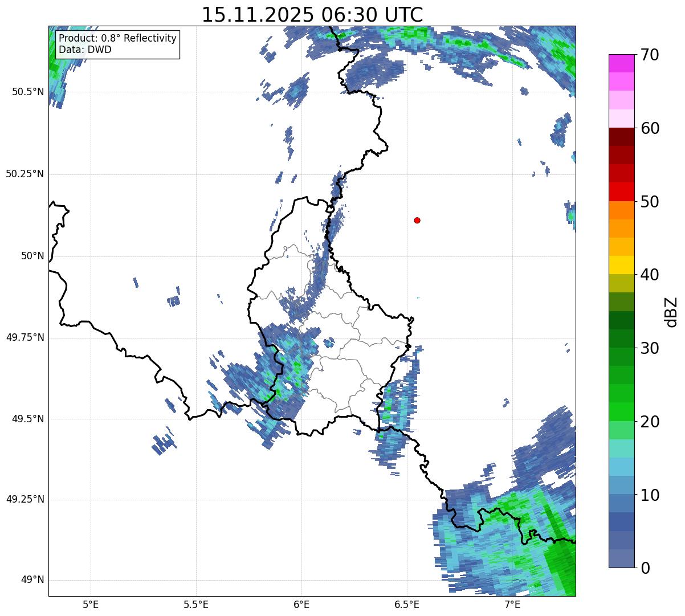Click the 'Data: DWD' text

coord(85,50)
